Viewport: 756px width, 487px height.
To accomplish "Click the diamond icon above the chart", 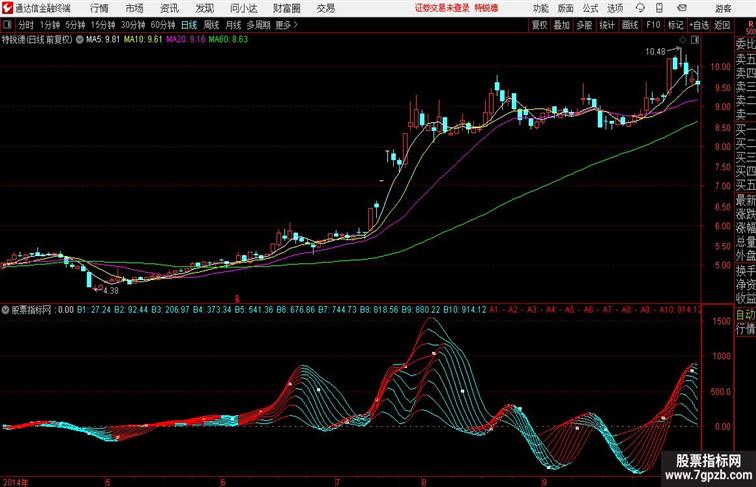I will [683, 40].
